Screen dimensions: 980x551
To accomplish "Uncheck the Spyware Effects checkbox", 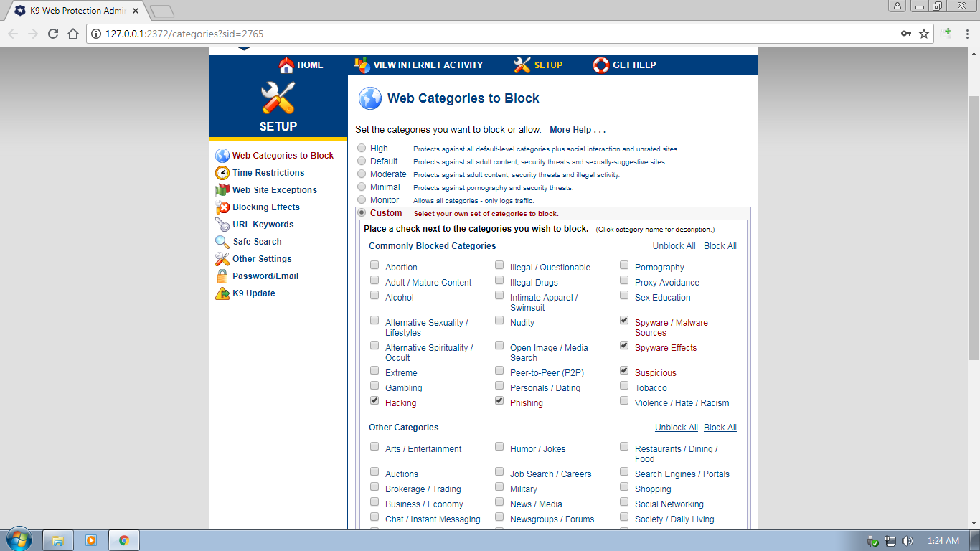I will (x=624, y=345).
